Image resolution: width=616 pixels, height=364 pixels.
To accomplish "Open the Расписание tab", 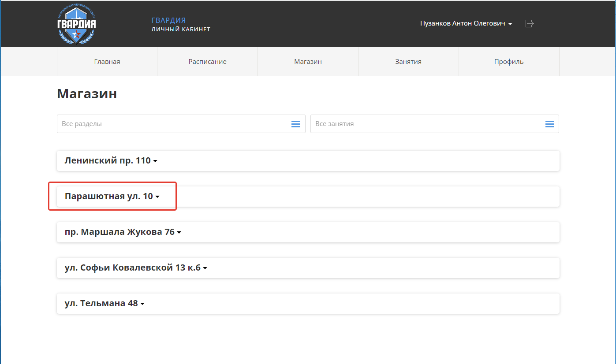I will coord(208,62).
